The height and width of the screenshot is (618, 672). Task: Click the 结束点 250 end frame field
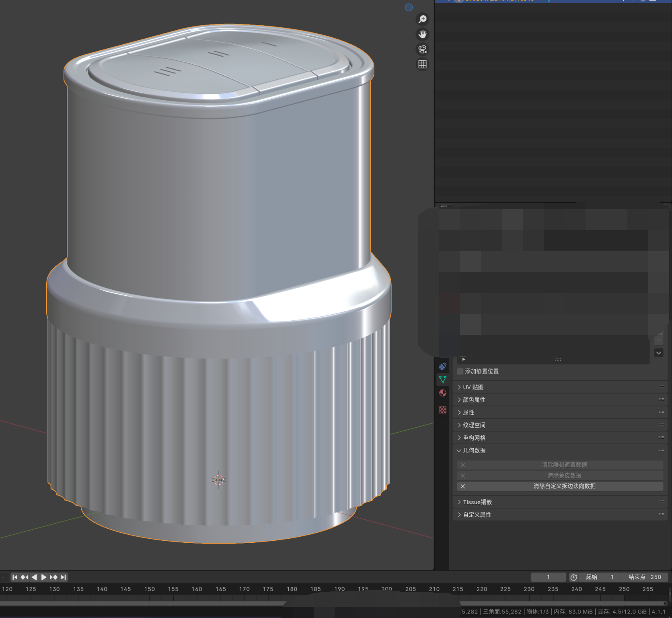coord(645,577)
